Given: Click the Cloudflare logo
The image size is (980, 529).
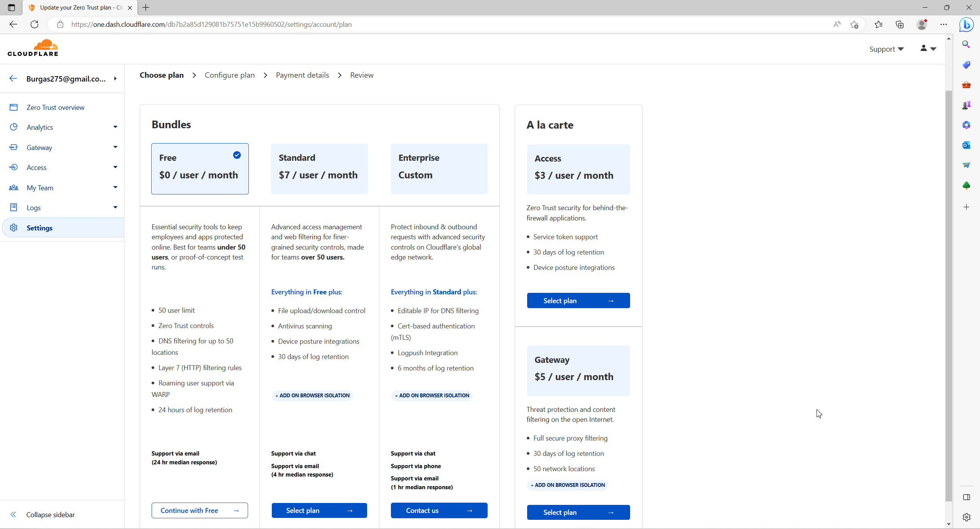Looking at the screenshot, I should [33, 48].
